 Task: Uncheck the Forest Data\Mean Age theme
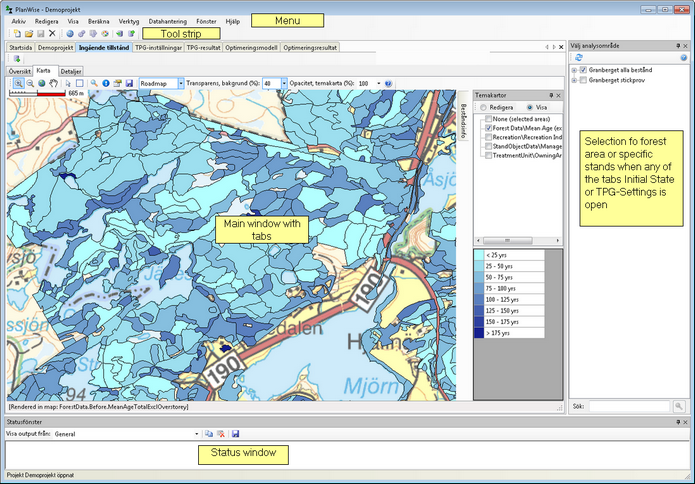pos(488,128)
